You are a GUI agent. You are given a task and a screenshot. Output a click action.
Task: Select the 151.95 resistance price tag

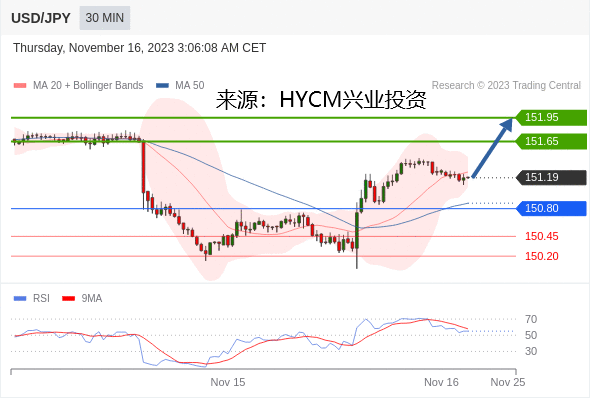[551, 117]
